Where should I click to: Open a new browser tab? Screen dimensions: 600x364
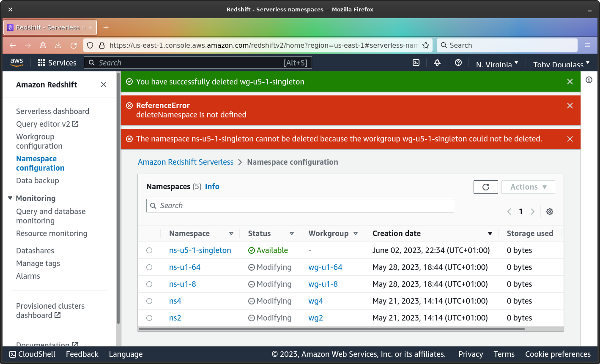(106, 27)
